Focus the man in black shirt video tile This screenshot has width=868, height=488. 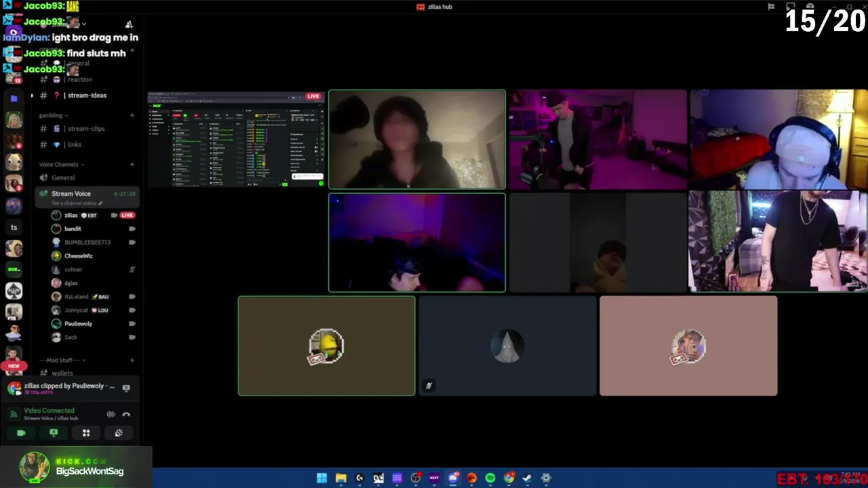tap(778, 241)
